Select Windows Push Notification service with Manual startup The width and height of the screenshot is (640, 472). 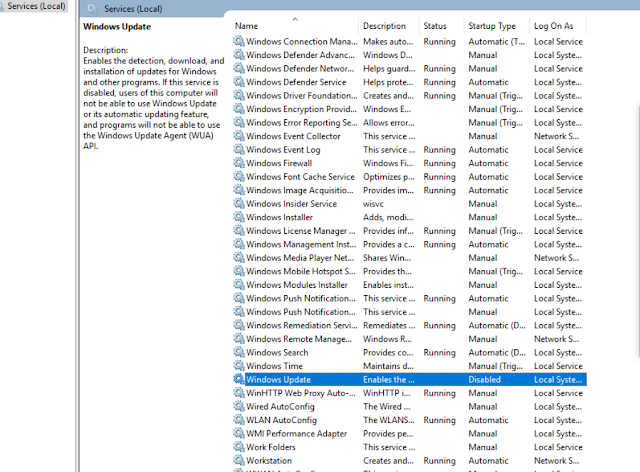[x=301, y=312]
